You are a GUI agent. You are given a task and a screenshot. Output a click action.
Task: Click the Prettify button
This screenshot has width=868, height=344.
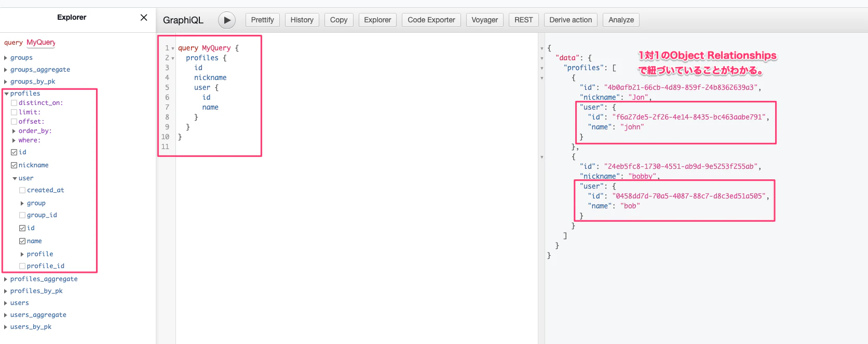[x=263, y=20]
